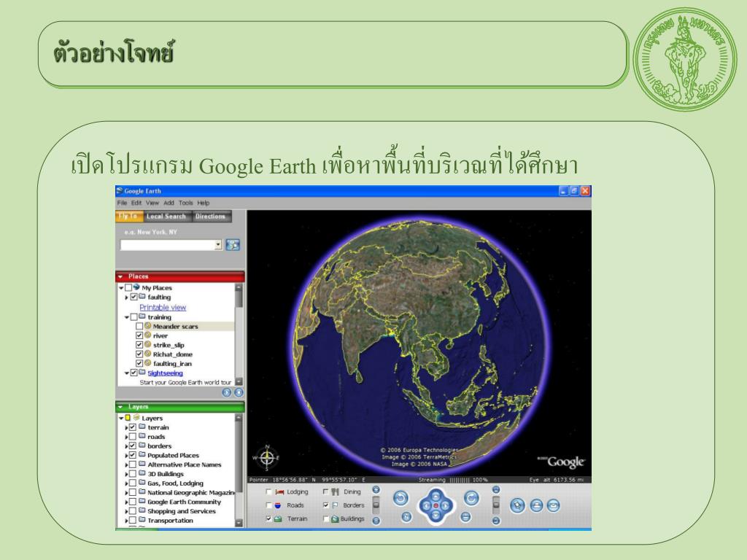Screen dimensions: 747x560
Task: Collapse the Layers panel header arrow
Action: (120, 407)
